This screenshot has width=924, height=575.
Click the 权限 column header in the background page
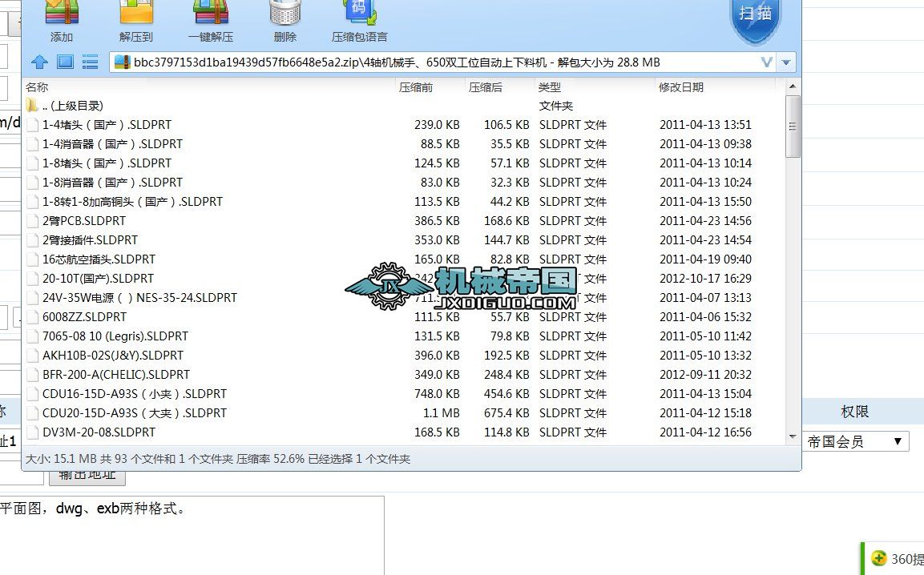(854, 412)
